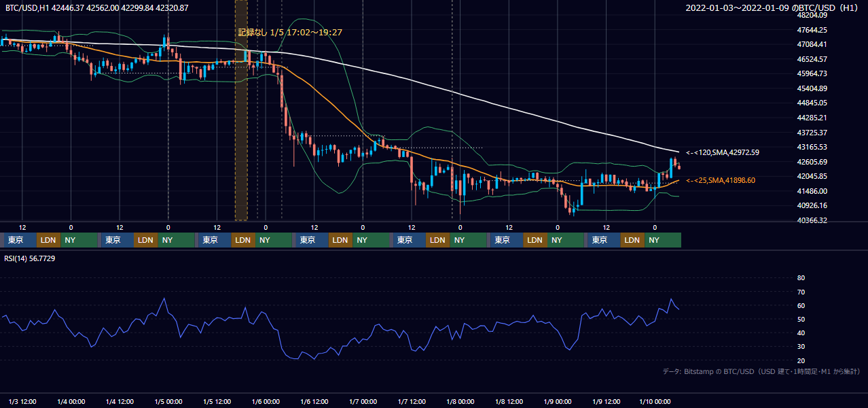Click the 47644.25 price axis label
868x408 pixels.
click(x=812, y=30)
